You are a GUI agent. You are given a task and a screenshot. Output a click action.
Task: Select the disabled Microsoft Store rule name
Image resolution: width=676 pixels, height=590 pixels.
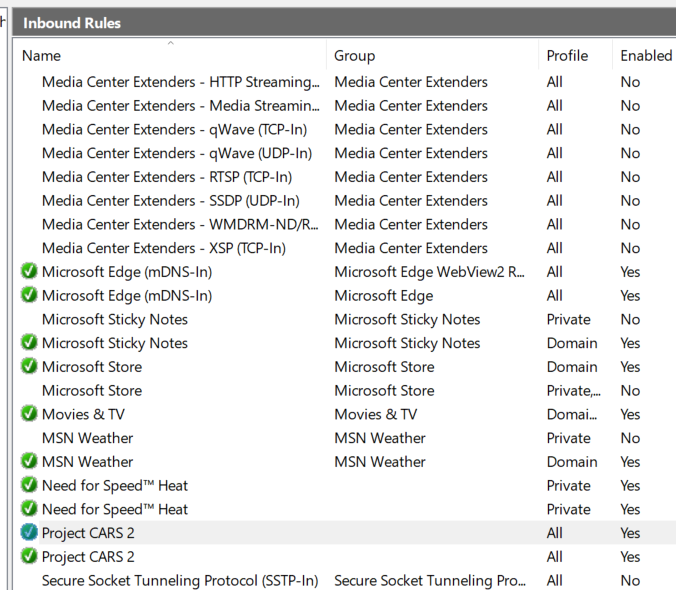tap(92, 390)
